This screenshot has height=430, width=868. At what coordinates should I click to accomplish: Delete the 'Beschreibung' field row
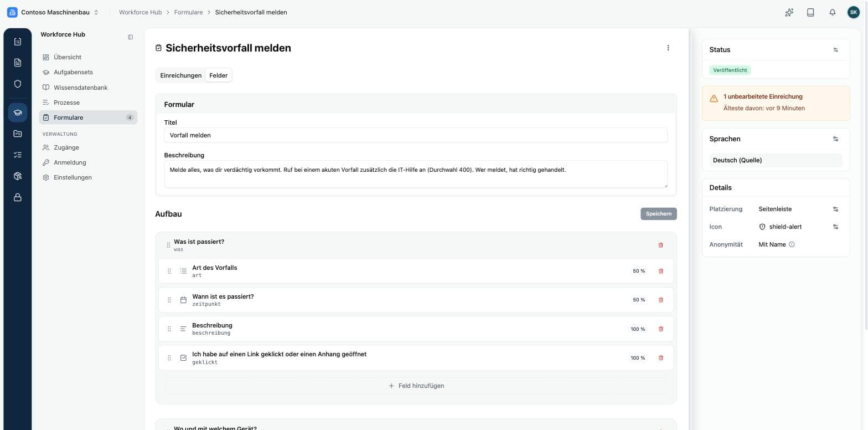click(660, 329)
